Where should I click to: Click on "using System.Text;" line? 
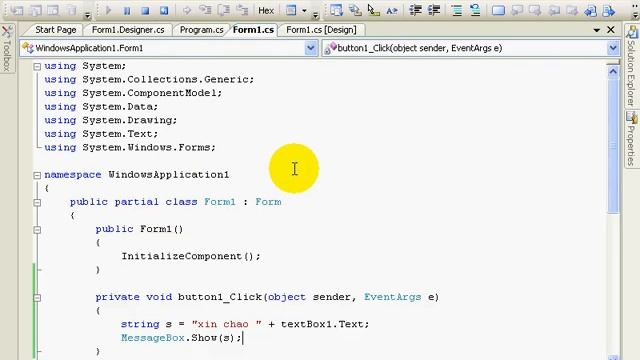101,134
